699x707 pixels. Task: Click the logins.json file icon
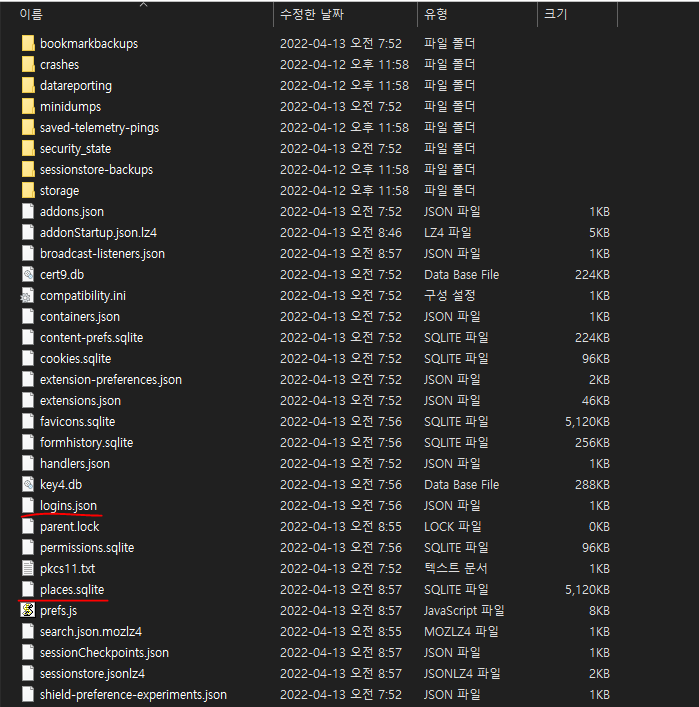click(28, 505)
